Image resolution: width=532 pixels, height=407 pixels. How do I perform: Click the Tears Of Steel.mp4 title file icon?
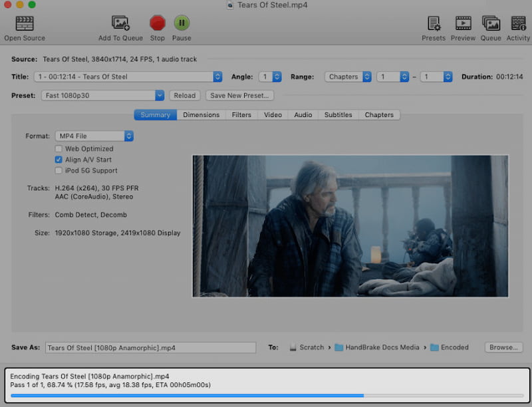pos(230,5)
